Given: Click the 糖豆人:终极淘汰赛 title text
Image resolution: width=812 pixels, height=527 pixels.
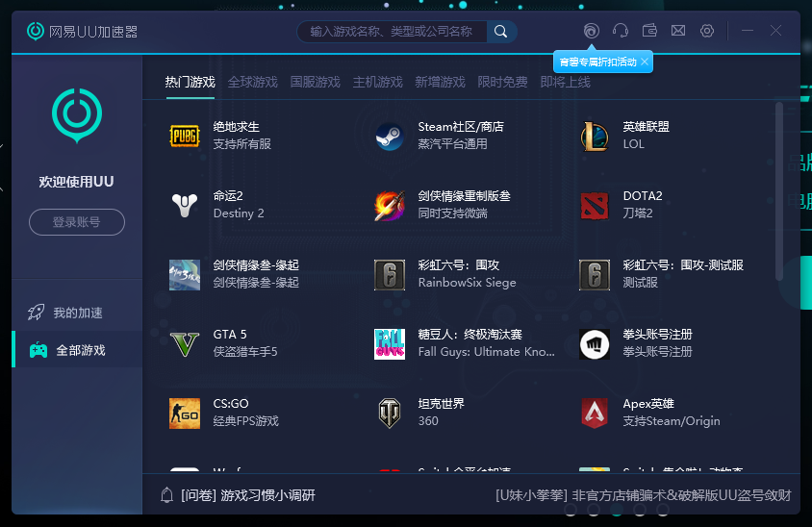Looking at the screenshot, I should coord(469,335).
